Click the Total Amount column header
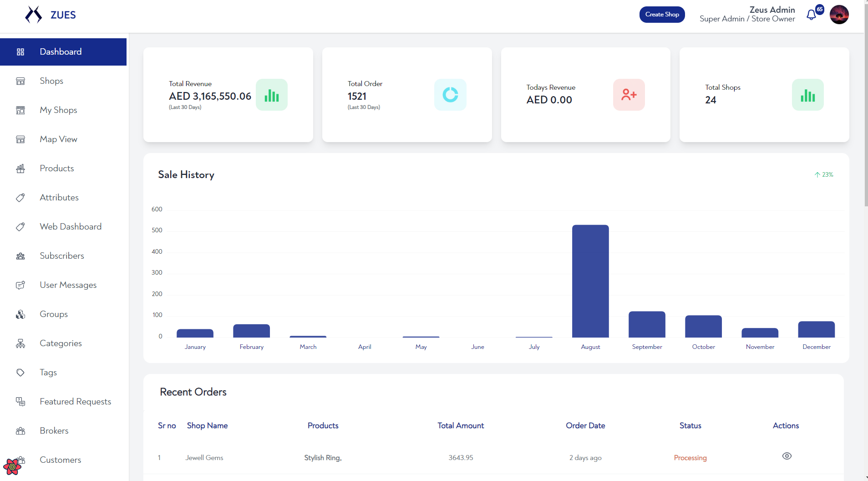 coord(461,425)
